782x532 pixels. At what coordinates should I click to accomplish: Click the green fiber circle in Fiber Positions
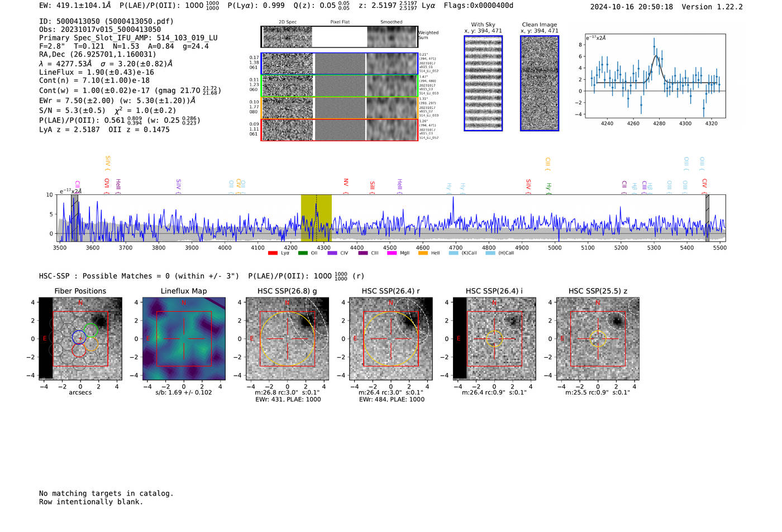click(x=90, y=330)
